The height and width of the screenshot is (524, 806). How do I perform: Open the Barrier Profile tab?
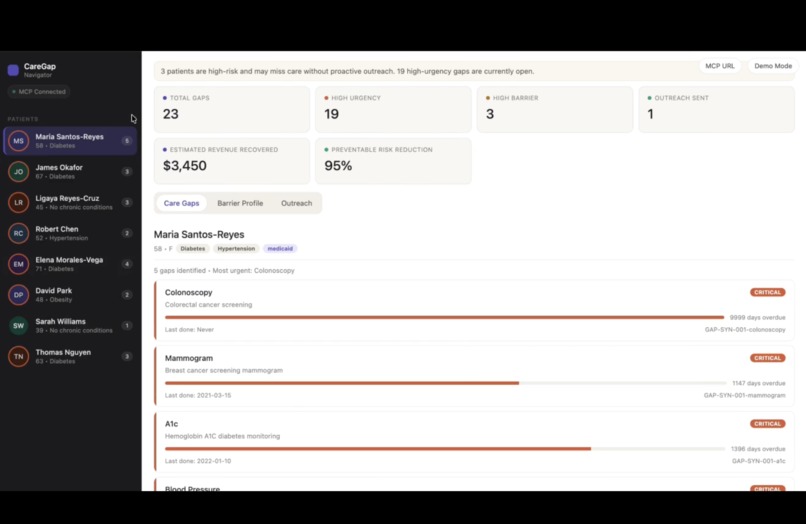pos(240,203)
